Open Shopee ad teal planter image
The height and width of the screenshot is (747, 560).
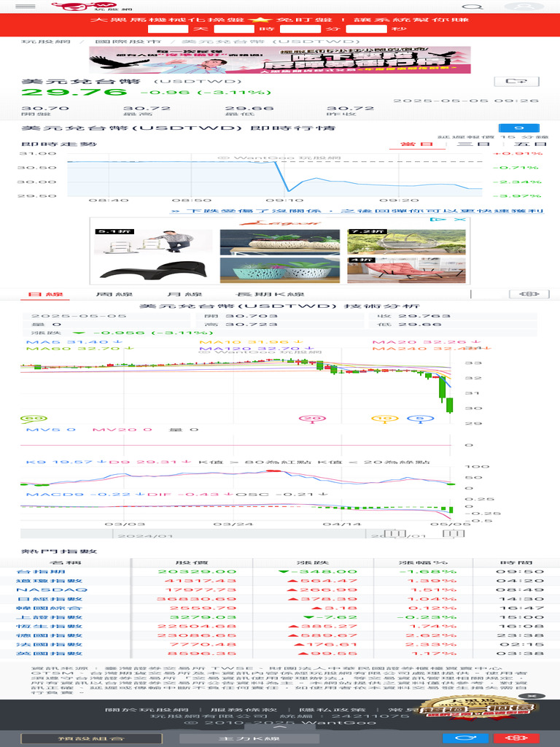click(x=280, y=270)
